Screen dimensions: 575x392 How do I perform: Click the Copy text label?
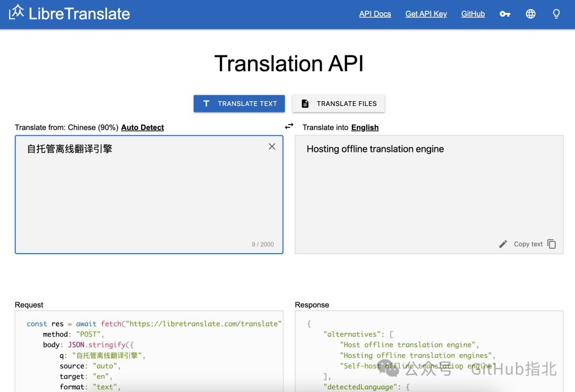528,244
